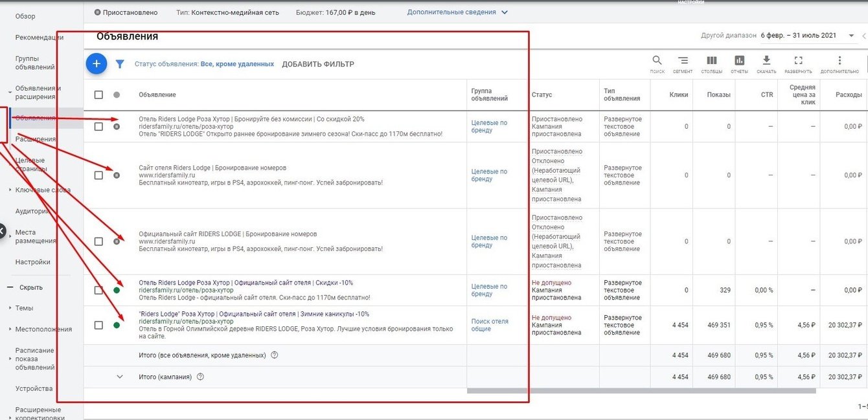Click the help icon next to 'Итого (все объявления...)'

point(274,355)
